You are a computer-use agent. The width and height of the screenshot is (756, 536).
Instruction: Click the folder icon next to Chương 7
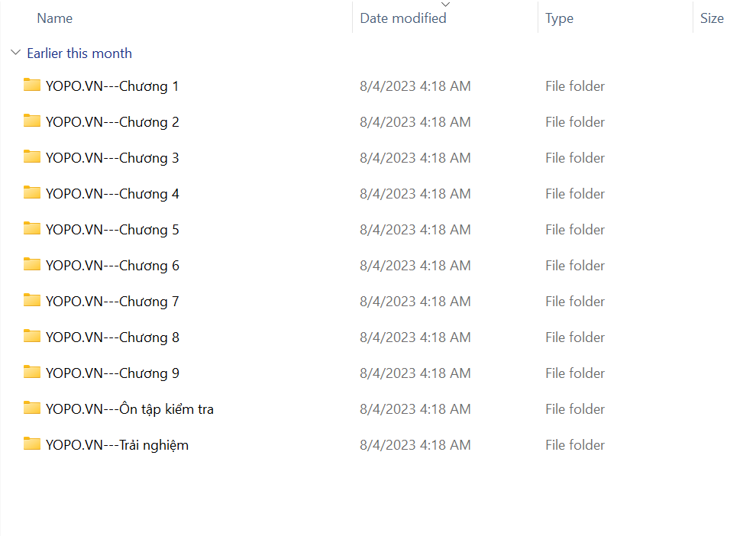pos(31,300)
